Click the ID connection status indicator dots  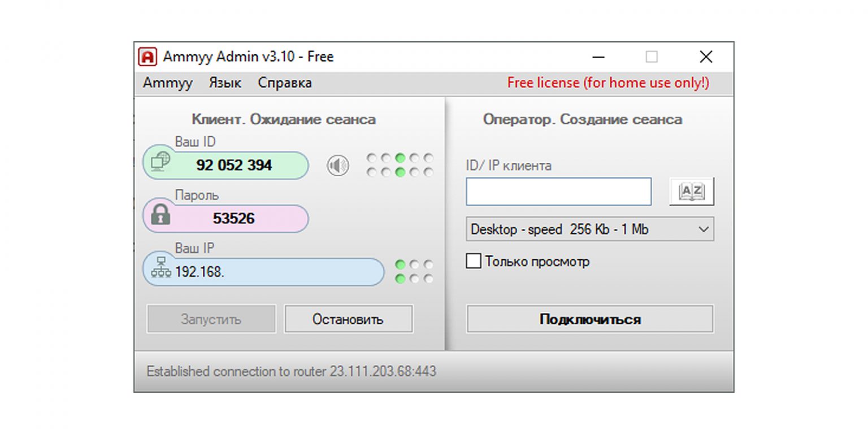click(400, 165)
